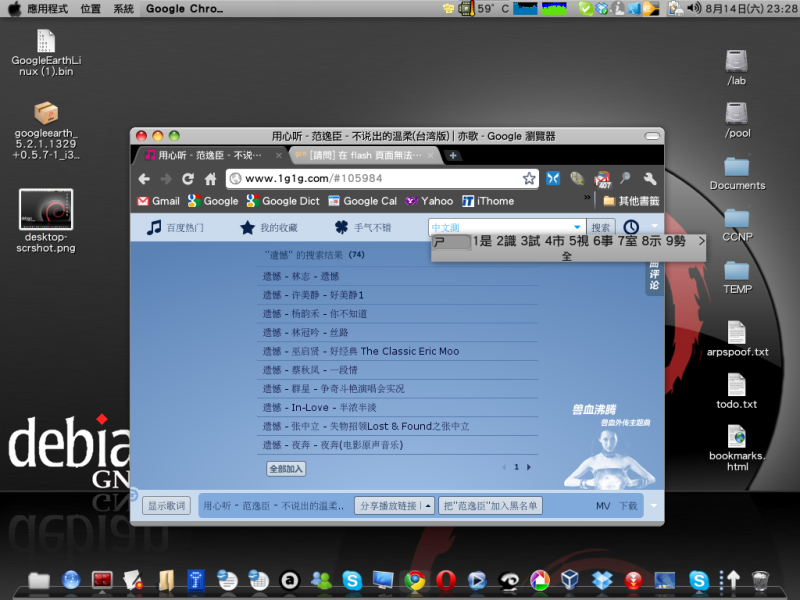Launch Opera from the dock

coord(446,579)
